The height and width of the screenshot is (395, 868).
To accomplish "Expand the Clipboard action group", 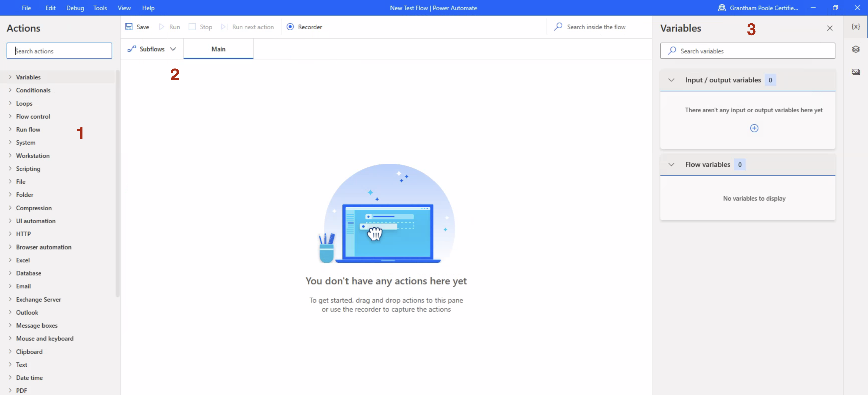I will point(10,351).
